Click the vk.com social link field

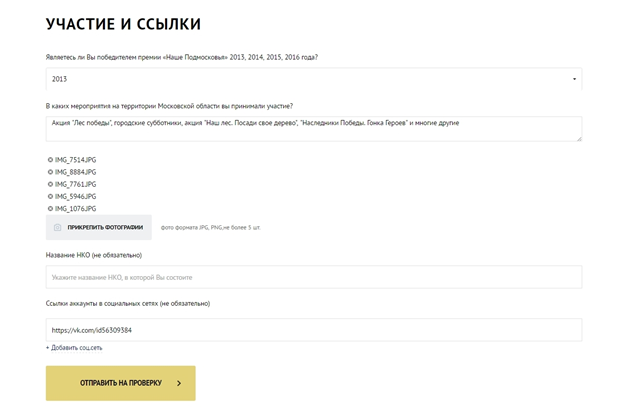coord(313,329)
